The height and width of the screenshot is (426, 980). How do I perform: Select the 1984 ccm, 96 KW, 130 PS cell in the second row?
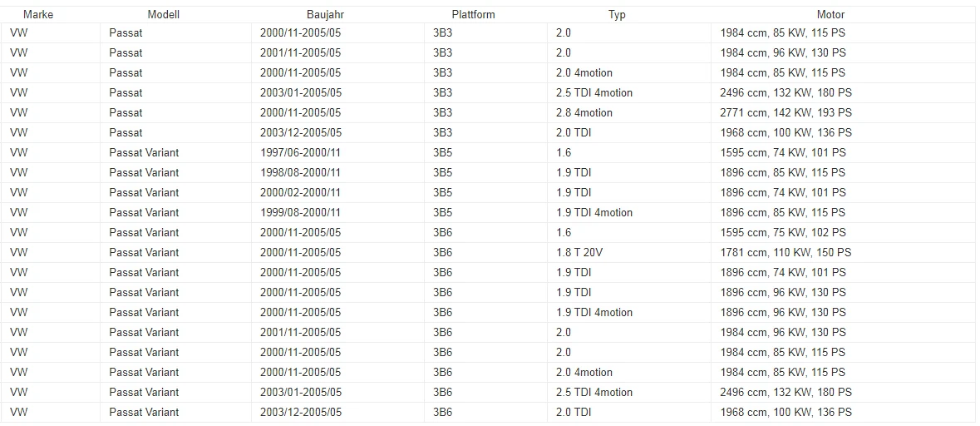(843, 52)
